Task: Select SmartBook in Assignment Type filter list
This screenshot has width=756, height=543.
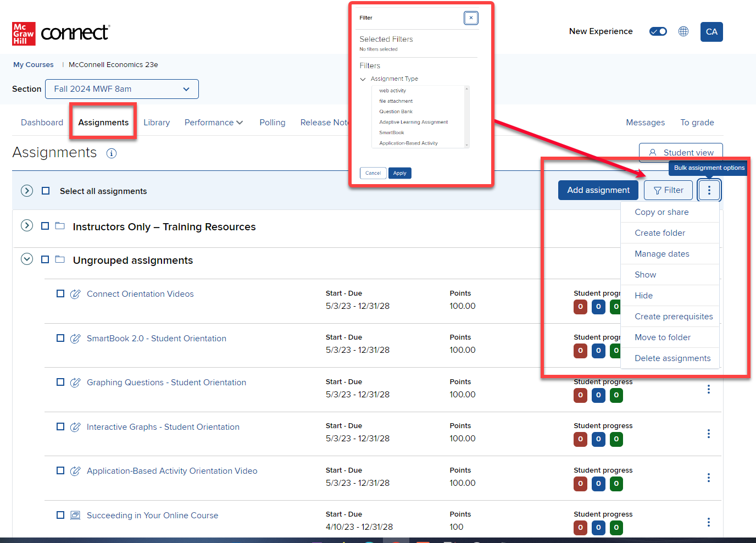Action: pyautogui.click(x=392, y=132)
